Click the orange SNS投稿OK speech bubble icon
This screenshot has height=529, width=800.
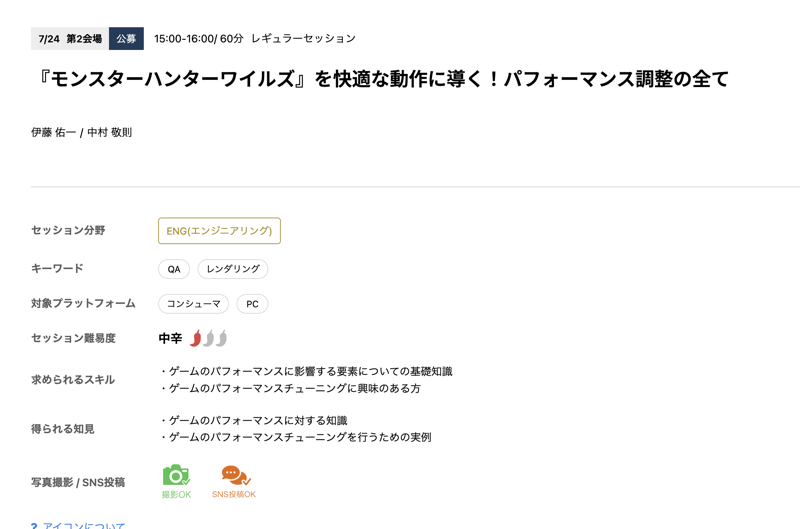[x=236, y=475]
